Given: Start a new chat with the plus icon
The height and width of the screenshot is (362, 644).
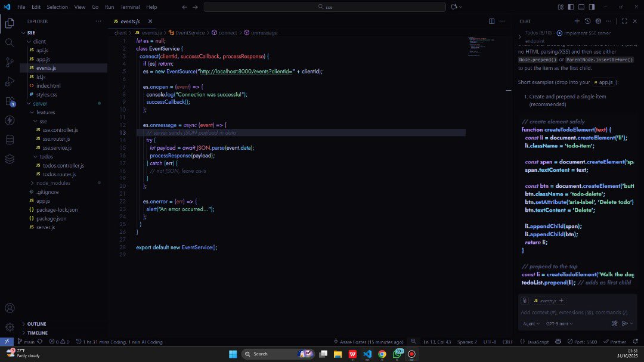Looking at the screenshot, I should click(577, 21).
